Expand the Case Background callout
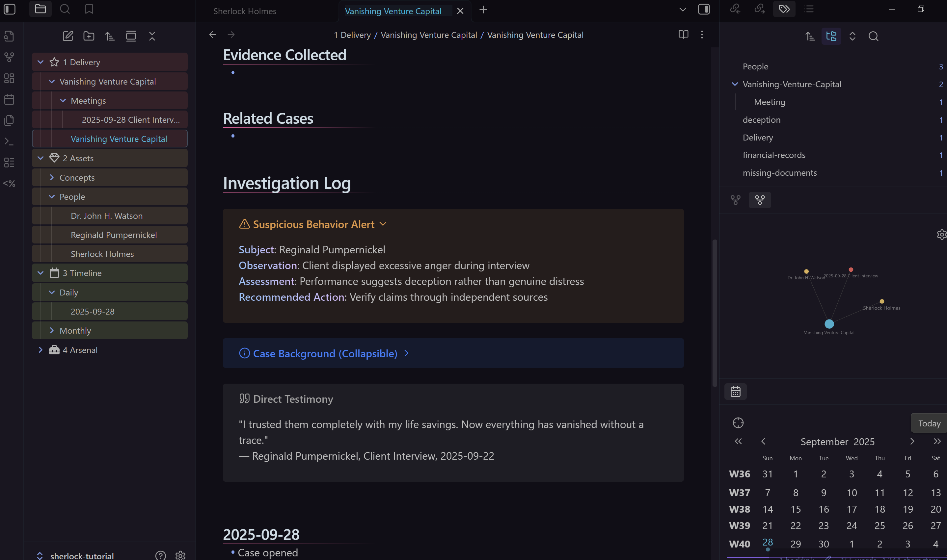 pyautogui.click(x=406, y=353)
